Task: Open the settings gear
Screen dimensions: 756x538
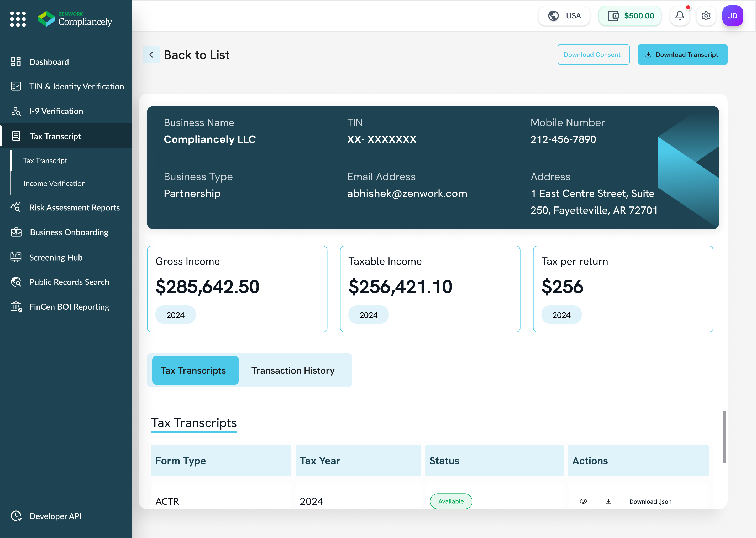Action: coord(706,15)
